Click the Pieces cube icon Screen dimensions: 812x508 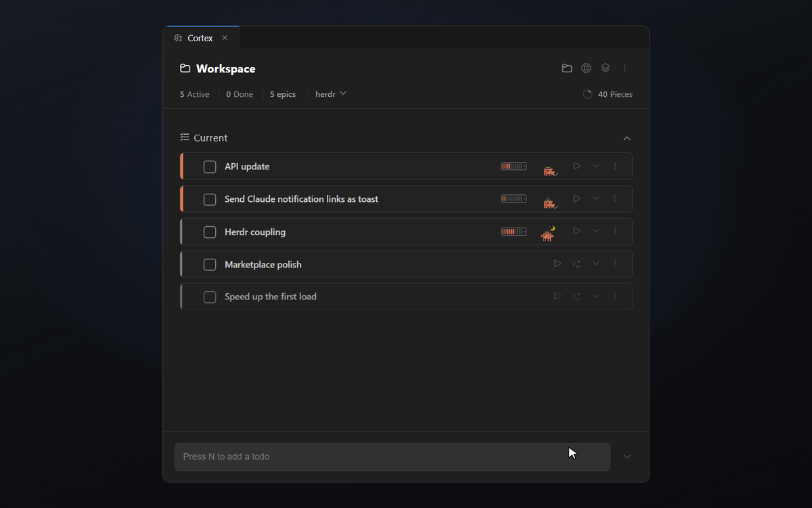(x=587, y=94)
